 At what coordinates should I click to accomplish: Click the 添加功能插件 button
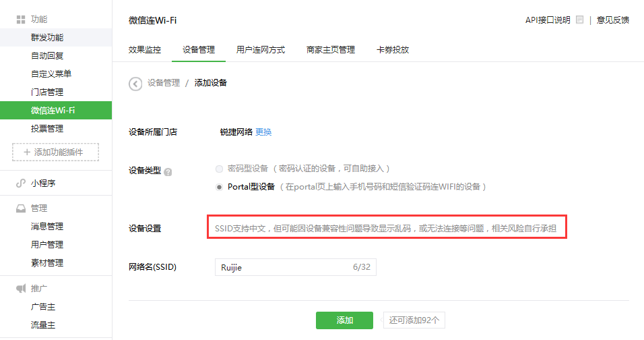tap(55, 152)
